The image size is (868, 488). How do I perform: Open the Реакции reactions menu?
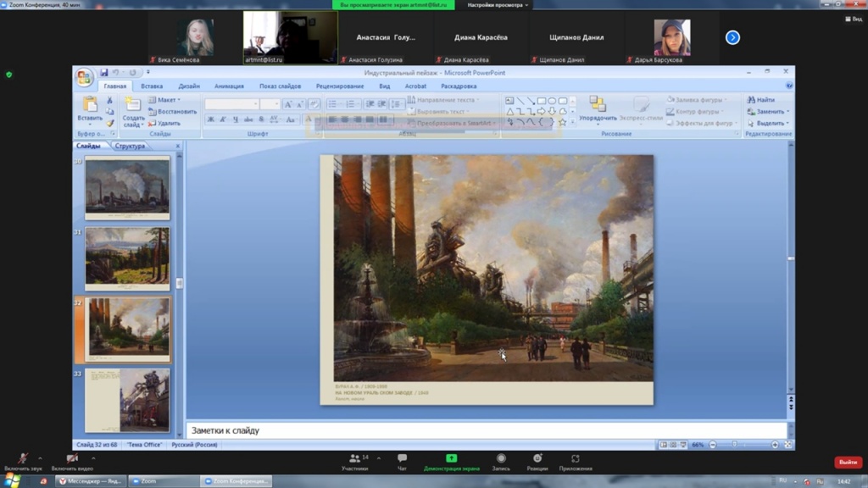[x=537, y=458]
